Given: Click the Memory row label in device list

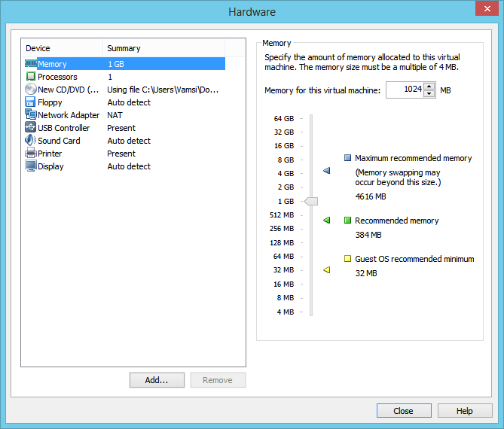Looking at the screenshot, I should coord(52,64).
